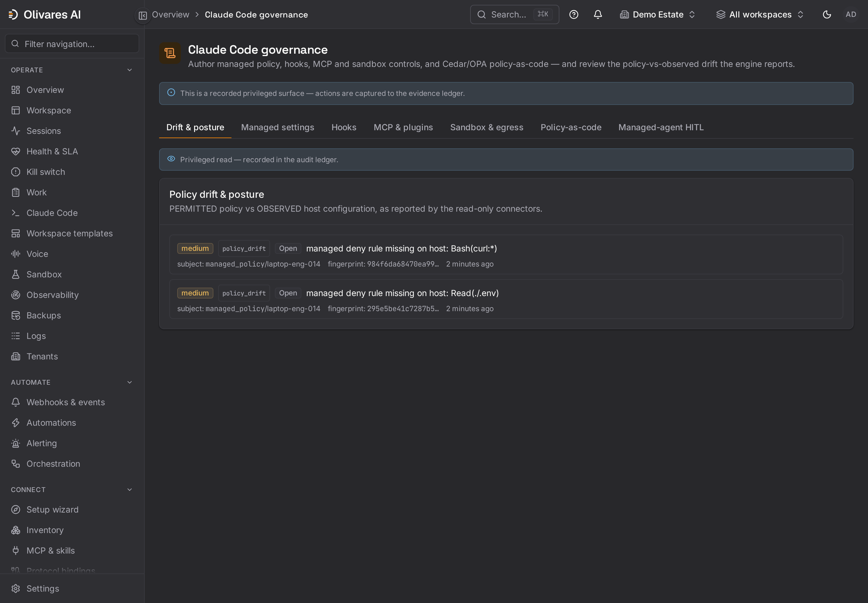Viewport: 868px width, 603px height.
Task: Click the Setup wizard compass icon
Action: tap(15, 509)
